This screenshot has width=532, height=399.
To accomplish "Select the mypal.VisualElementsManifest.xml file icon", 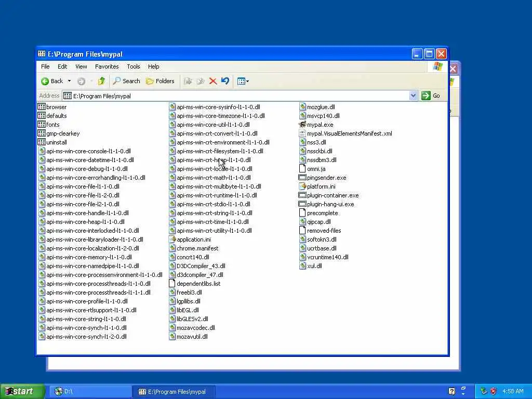I will click(x=302, y=134).
